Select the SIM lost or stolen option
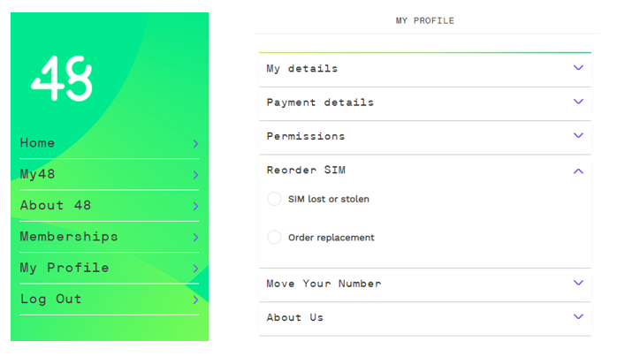This screenshot has width=617, height=364. point(274,200)
